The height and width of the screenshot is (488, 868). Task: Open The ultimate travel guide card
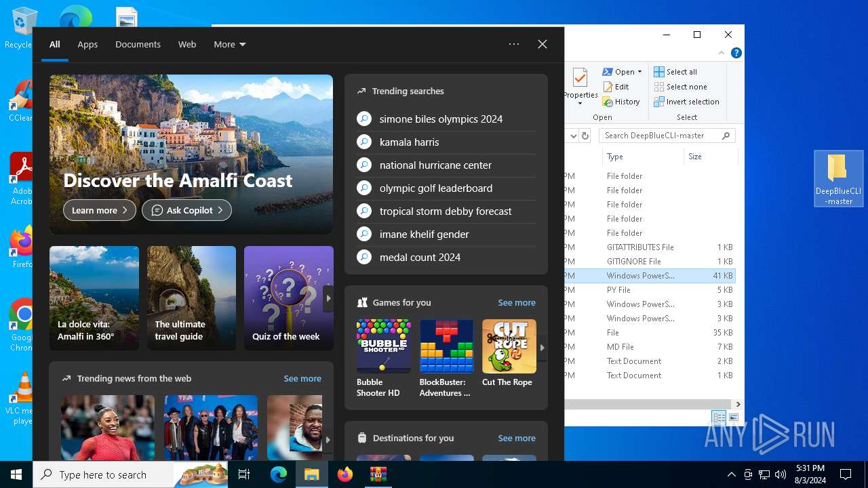pyautogui.click(x=192, y=298)
